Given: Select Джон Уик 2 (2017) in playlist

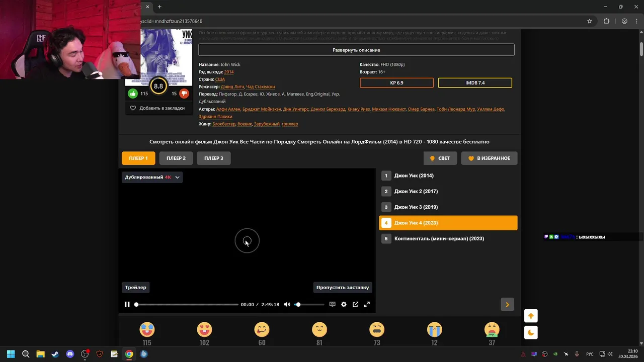Looking at the screenshot, I should 448,191.
